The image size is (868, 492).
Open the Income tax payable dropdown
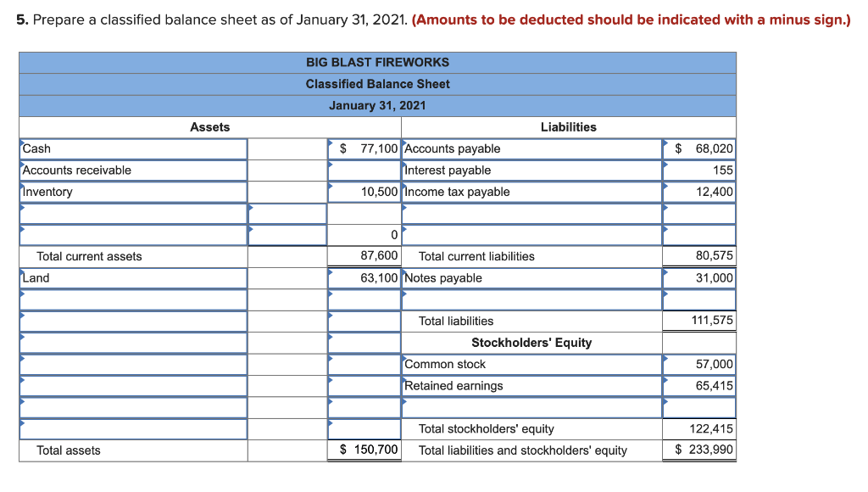[x=526, y=192]
